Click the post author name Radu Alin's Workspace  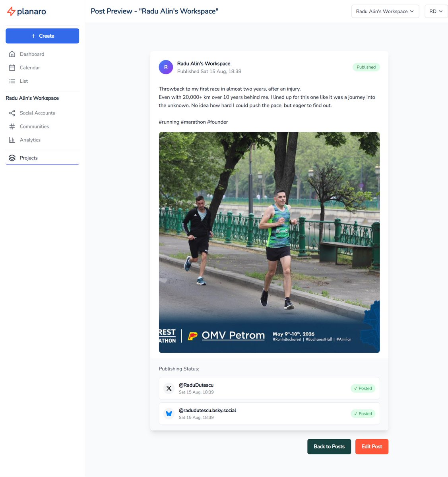204,64
